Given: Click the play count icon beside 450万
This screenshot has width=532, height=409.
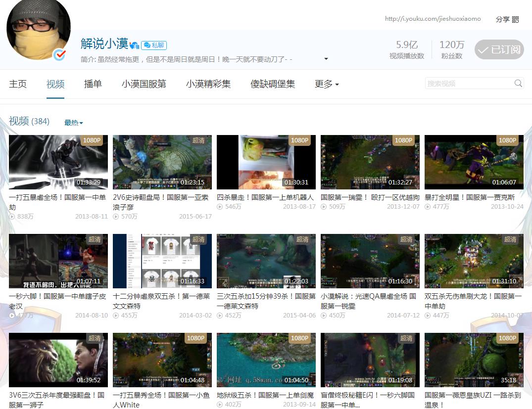Looking at the screenshot, I should pos(324,316).
